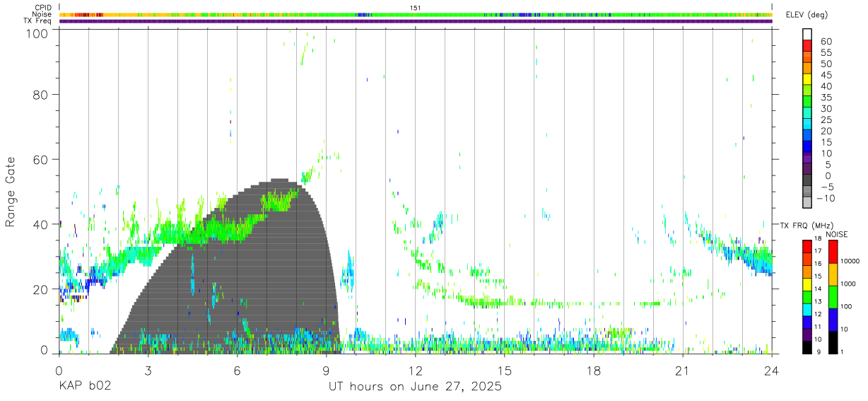
Task: Select the ELEV (deg) legend title
Action: (807, 15)
